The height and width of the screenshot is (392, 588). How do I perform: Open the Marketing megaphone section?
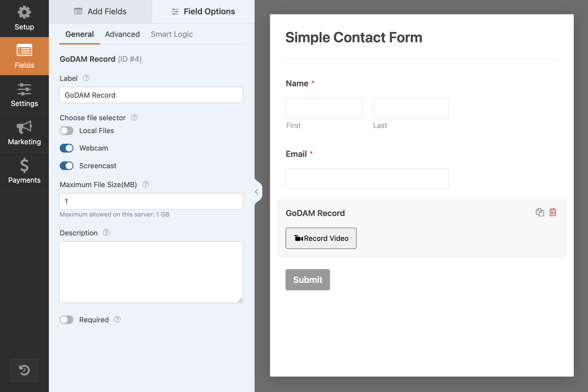tap(24, 133)
